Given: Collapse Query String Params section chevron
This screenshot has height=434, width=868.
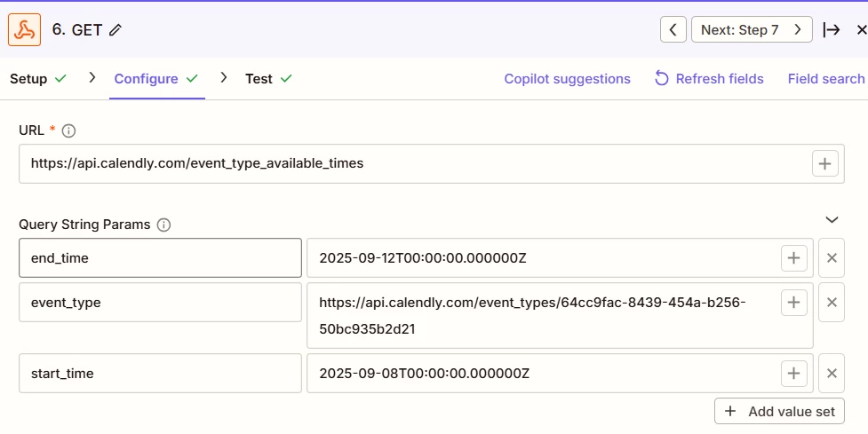Looking at the screenshot, I should click(x=832, y=219).
